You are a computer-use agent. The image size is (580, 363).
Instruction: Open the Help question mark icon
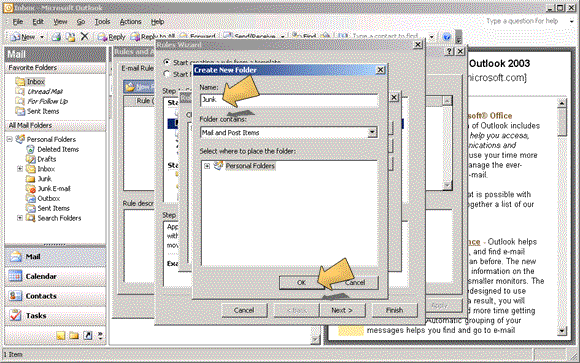point(446,37)
